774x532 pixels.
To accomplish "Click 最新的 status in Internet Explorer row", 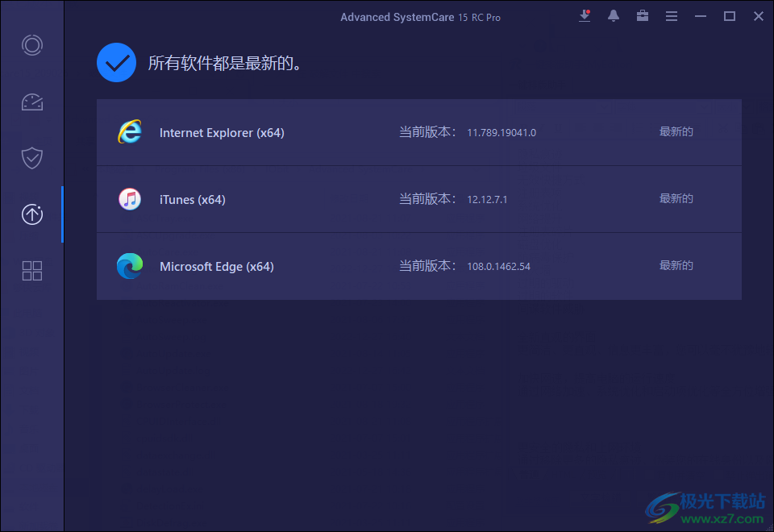I will tap(676, 131).
